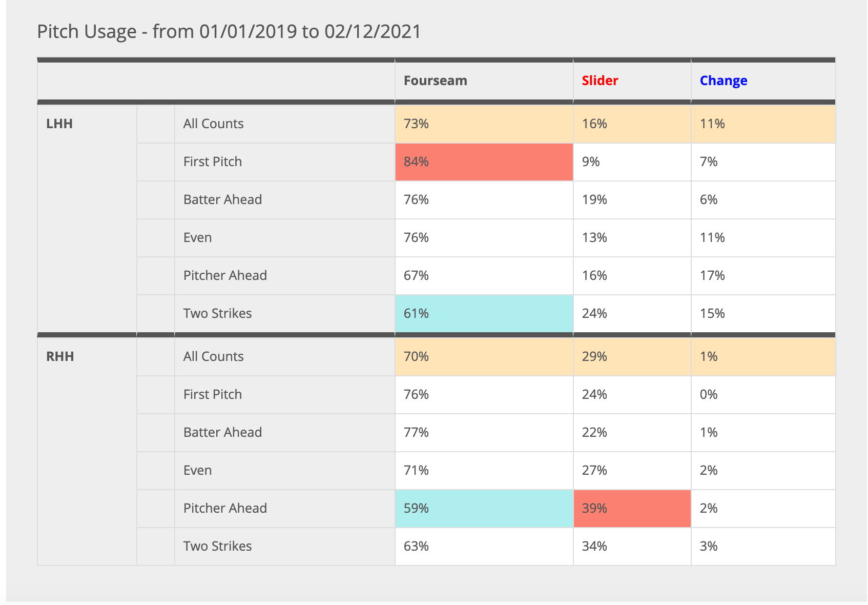Click the Pitch Usage title text

229,32
